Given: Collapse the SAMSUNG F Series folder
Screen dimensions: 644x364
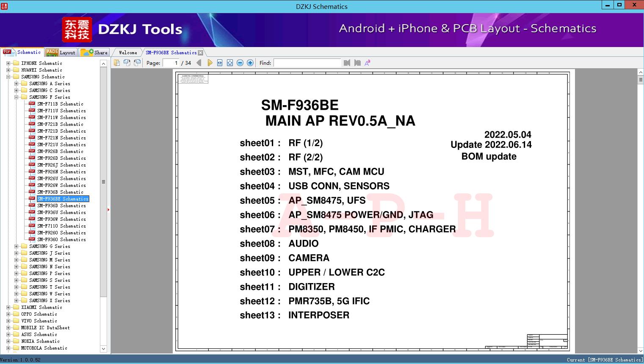Looking at the screenshot, I should click(x=16, y=97).
